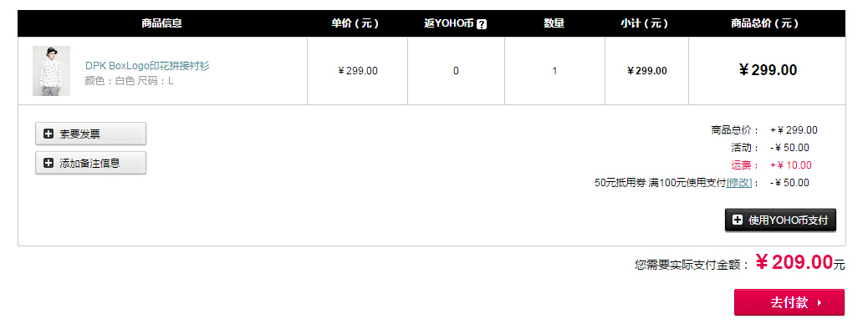Viewport: 868px width, 329px height.
Task: Click the 修改 coupon link
Action: tap(739, 183)
